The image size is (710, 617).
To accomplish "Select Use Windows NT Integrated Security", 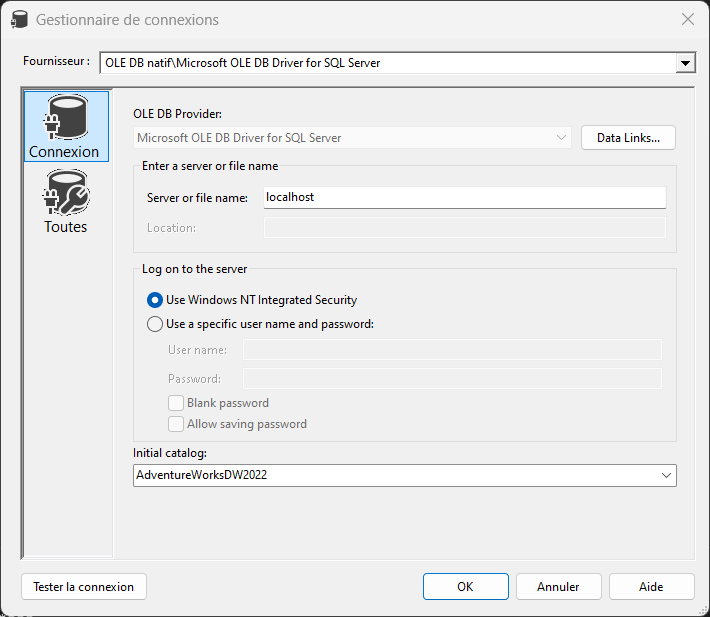I will click(154, 300).
